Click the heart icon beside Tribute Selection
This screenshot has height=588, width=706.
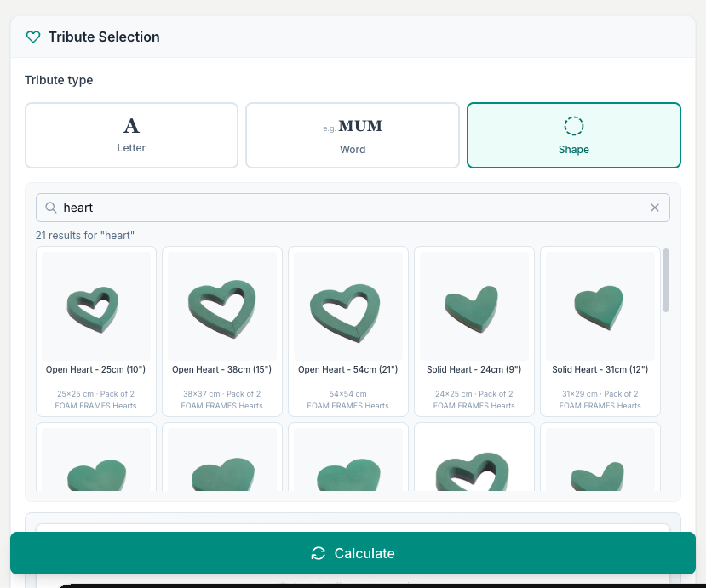click(x=33, y=37)
